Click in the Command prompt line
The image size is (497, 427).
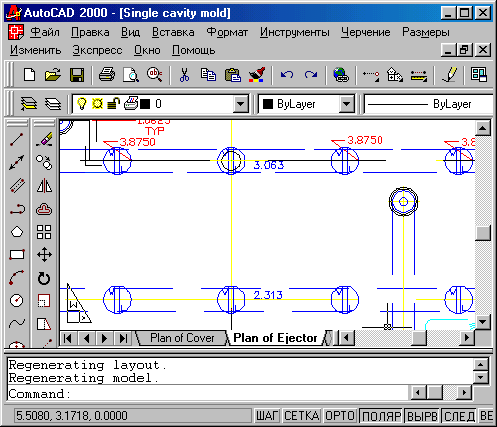pyautogui.click(x=208, y=394)
